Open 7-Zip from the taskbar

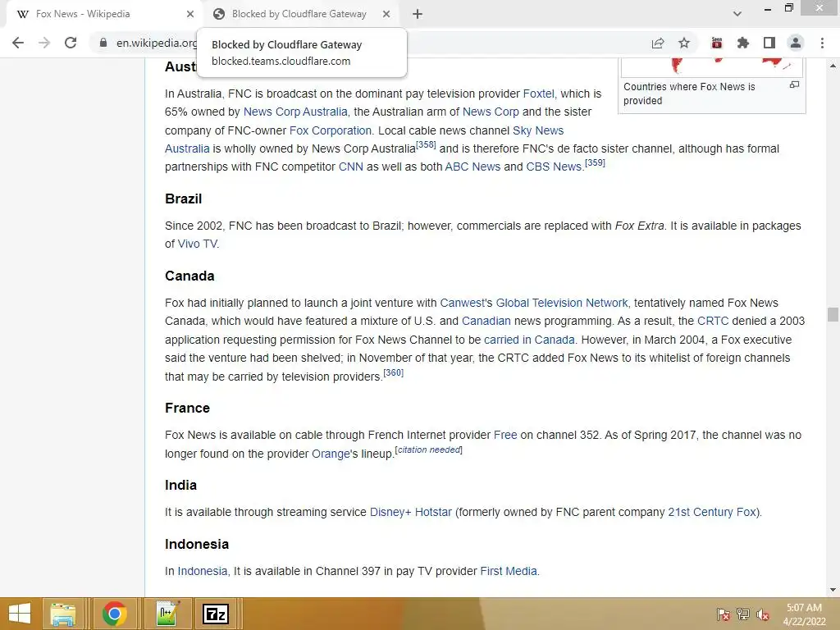coord(216,614)
